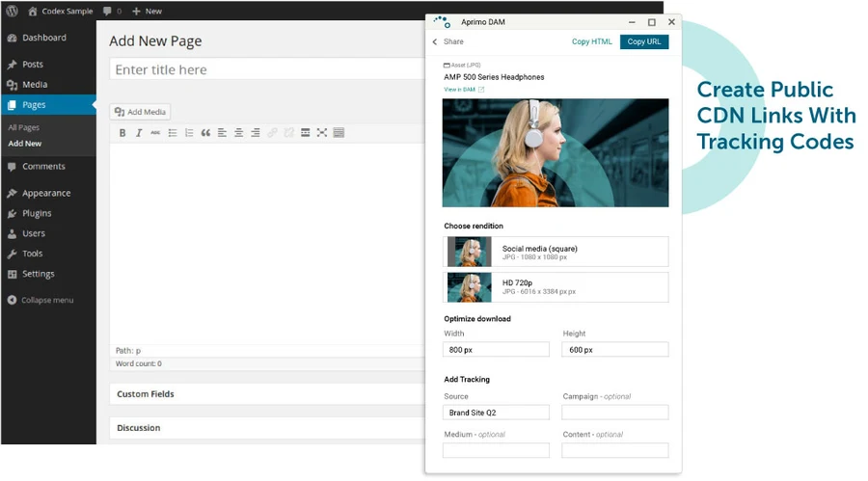The width and height of the screenshot is (868, 481).
Task: Click the Copy URL button
Action: (x=644, y=41)
